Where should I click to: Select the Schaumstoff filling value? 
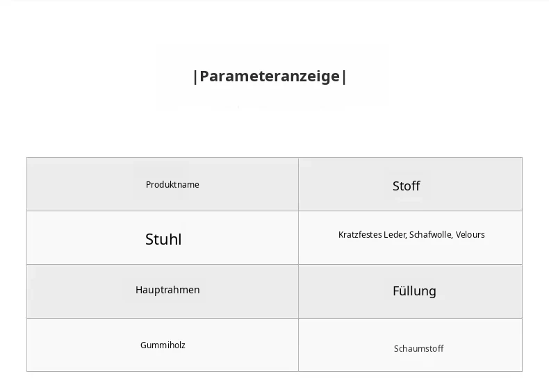(419, 349)
